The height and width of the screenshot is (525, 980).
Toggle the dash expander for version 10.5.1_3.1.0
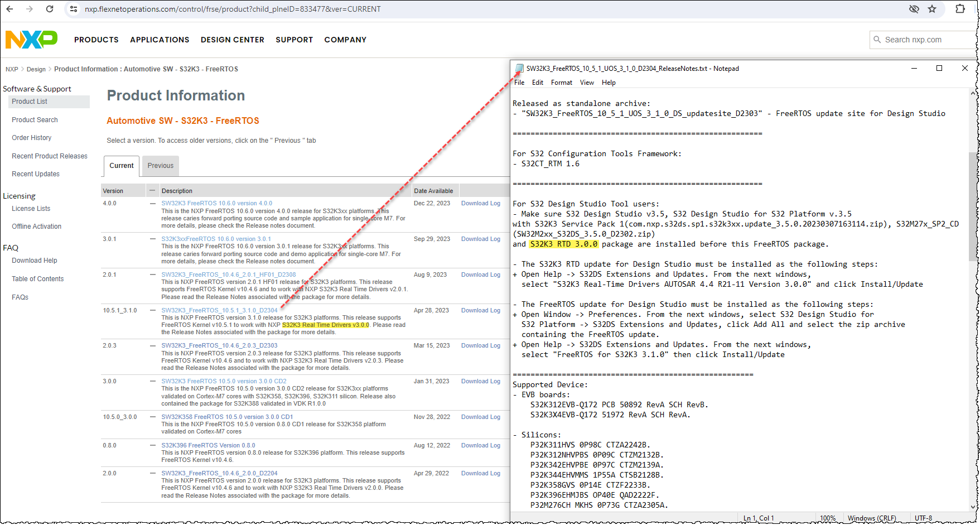[x=153, y=311]
